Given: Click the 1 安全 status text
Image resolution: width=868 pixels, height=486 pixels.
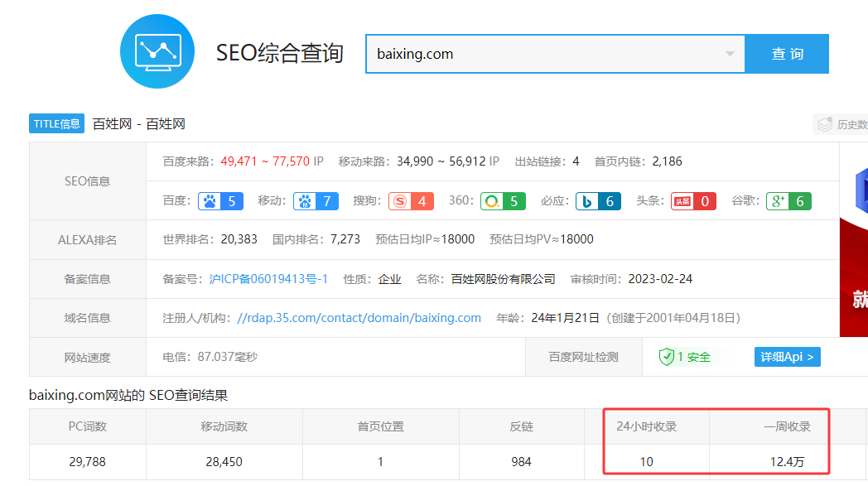Looking at the screenshot, I should pos(693,357).
